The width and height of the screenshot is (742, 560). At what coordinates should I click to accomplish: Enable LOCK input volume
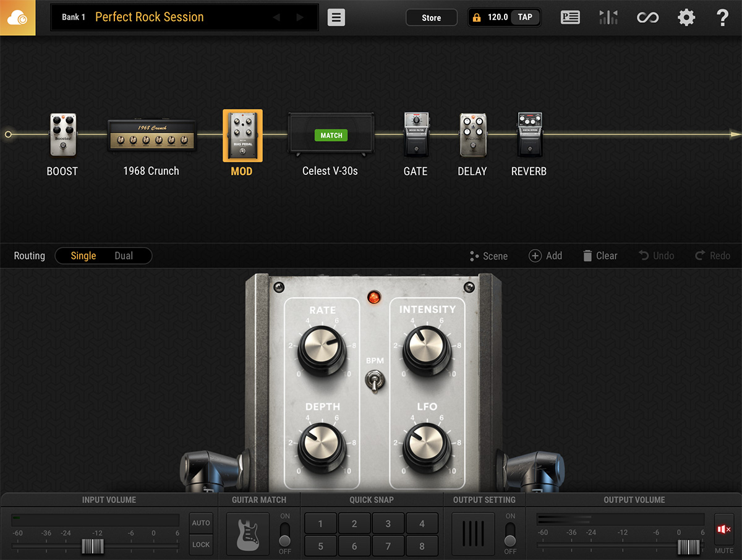click(x=201, y=545)
